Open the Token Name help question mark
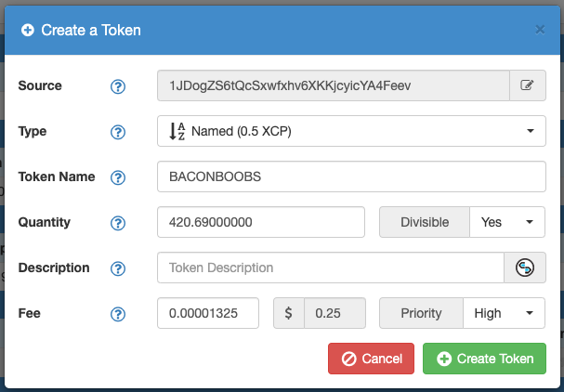This screenshot has width=564, height=392. click(x=118, y=177)
